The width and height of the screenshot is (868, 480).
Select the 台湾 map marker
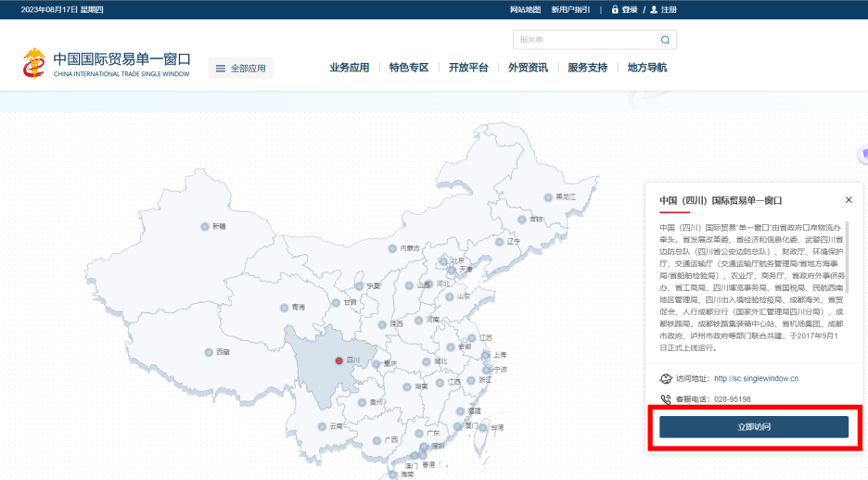[483, 428]
